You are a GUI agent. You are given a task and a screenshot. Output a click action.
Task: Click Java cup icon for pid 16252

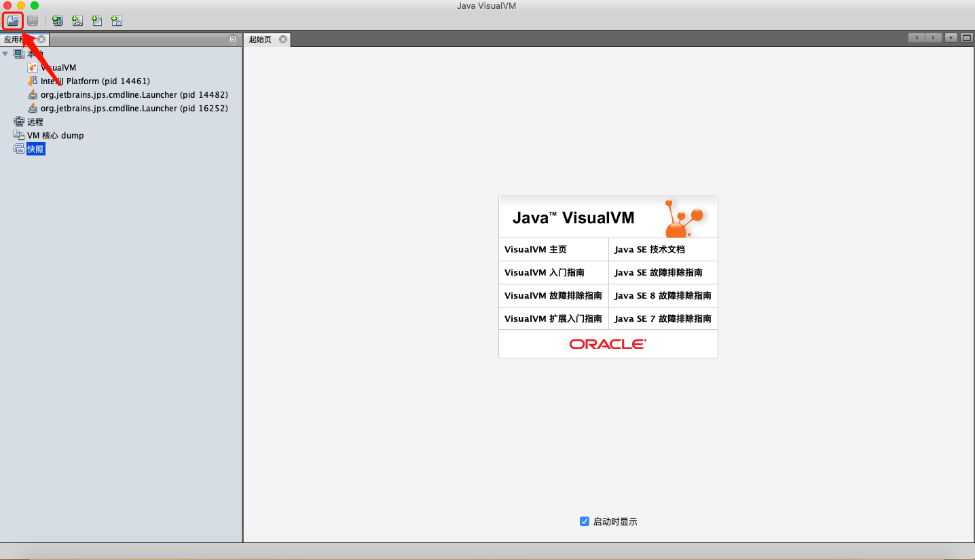(33, 108)
